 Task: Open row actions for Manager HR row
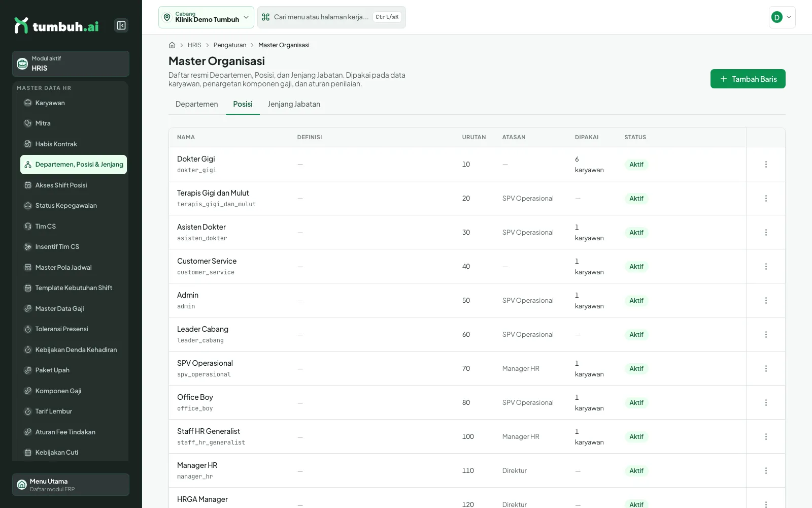[x=766, y=470]
